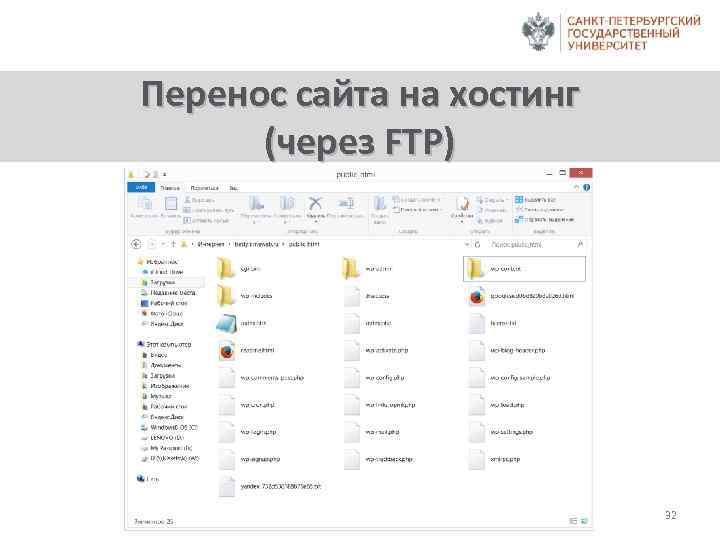The width and height of the screenshot is (720, 540).
Task: Select Яндекс.Диск under Favorites in sidebar
Action: pos(162,324)
